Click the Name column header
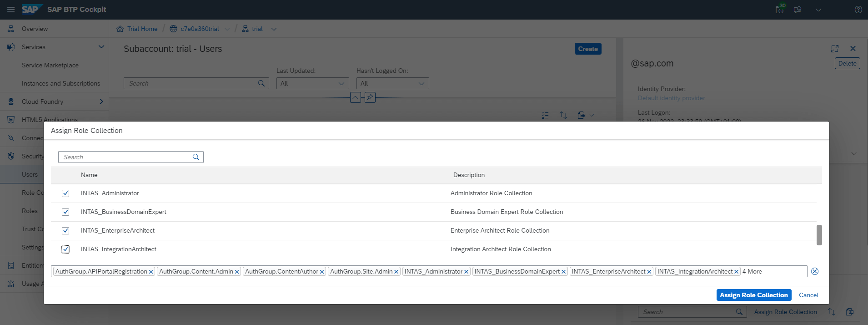This screenshot has height=325, width=868. tap(89, 175)
